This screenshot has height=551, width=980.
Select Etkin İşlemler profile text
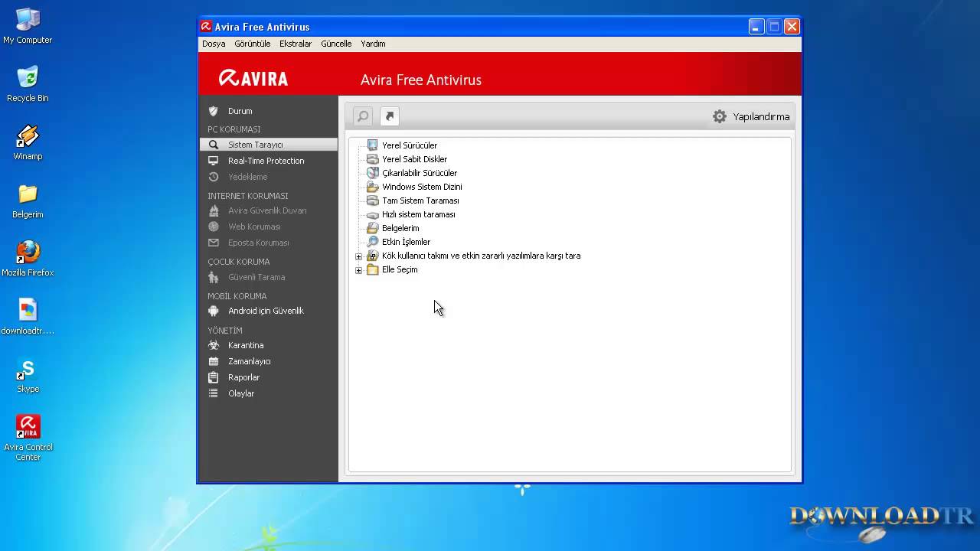point(406,242)
